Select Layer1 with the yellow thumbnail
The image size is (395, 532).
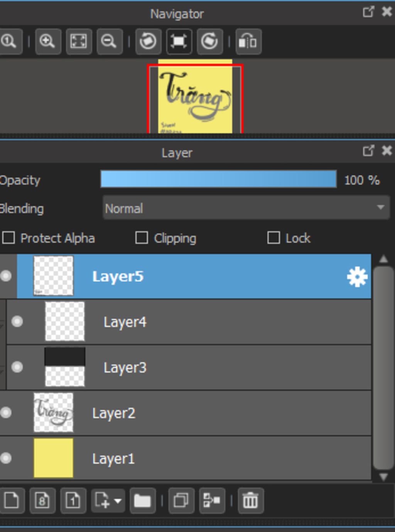186,458
